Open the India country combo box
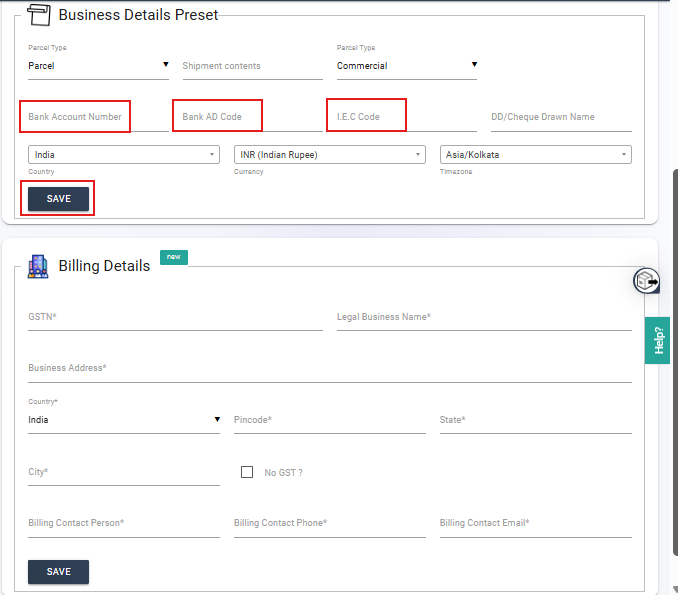 (x=124, y=154)
